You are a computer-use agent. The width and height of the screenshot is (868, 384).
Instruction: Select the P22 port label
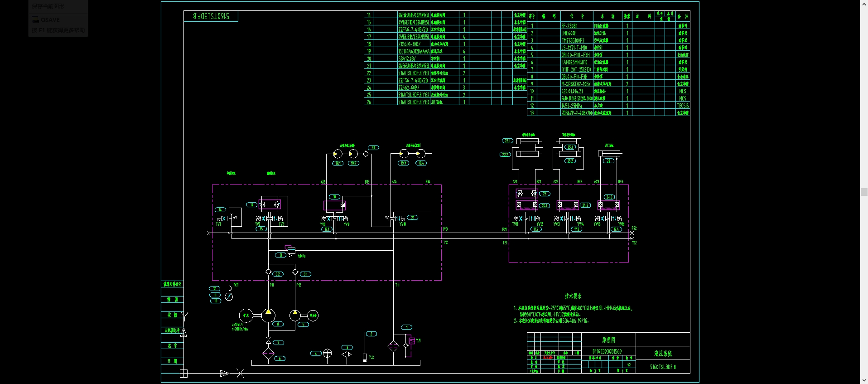[634, 228]
